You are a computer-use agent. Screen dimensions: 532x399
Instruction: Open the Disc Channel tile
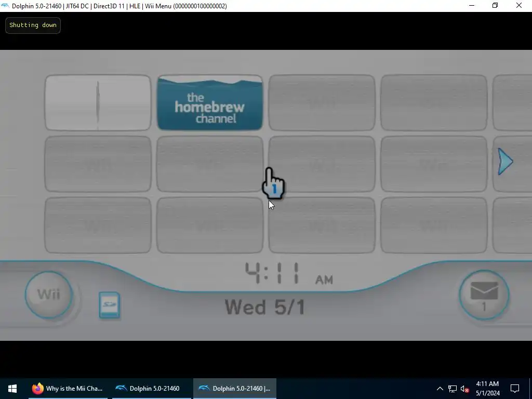pyautogui.click(x=98, y=103)
